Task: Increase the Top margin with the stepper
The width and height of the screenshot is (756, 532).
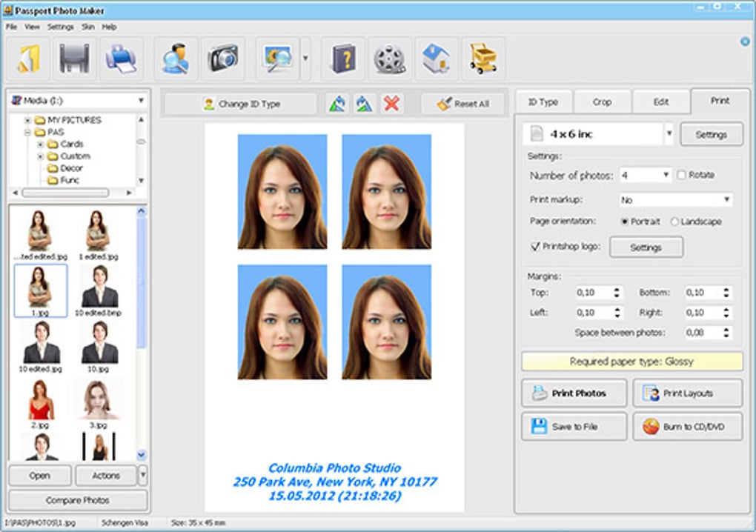Action: click(617, 288)
